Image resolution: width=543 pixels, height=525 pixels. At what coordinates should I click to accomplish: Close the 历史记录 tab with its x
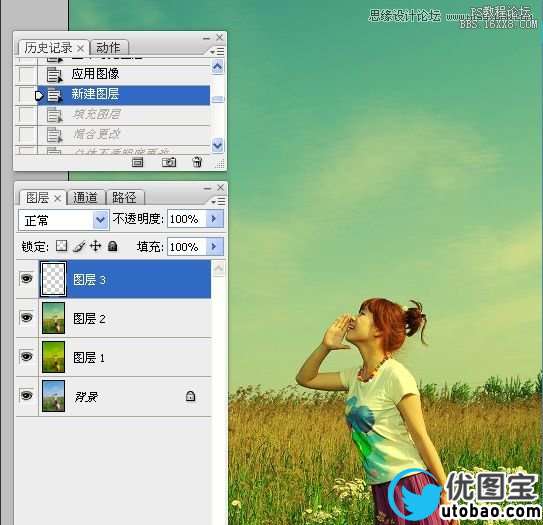(80, 48)
